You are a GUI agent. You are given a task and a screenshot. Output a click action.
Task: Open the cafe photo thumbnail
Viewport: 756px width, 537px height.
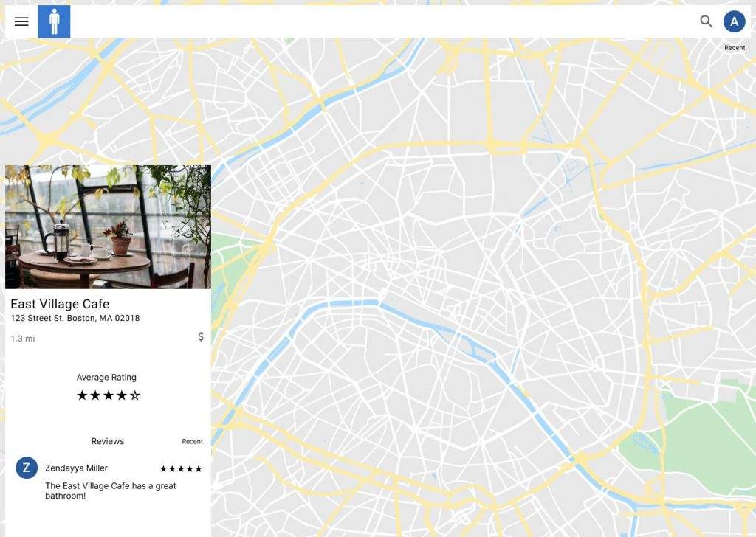108,226
